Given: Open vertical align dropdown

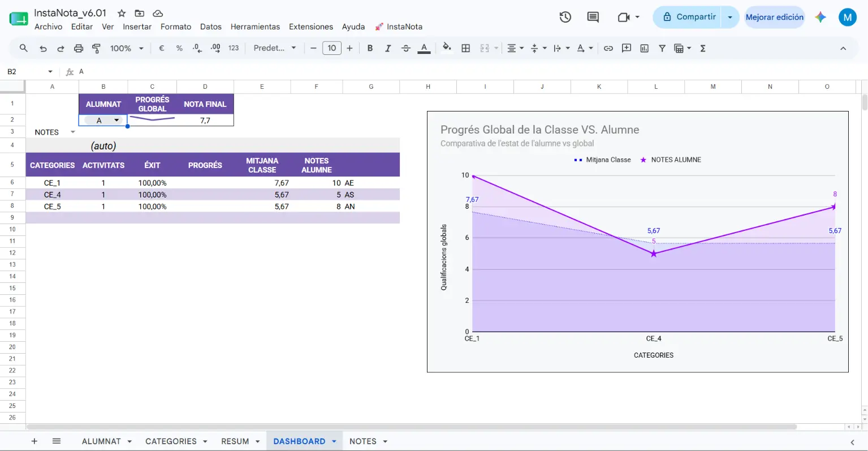Looking at the screenshot, I should pyautogui.click(x=538, y=48).
